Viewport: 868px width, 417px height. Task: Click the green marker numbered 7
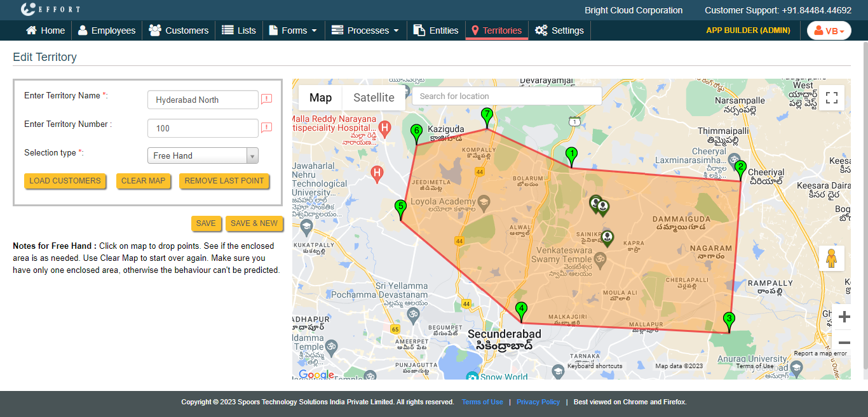pyautogui.click(x=487, y=117)
